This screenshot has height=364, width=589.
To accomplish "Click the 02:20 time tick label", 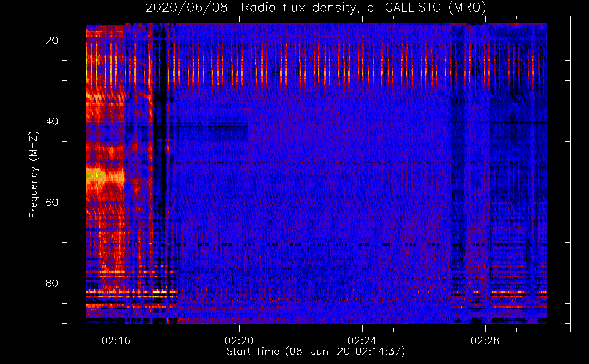I will pos(239,341).
